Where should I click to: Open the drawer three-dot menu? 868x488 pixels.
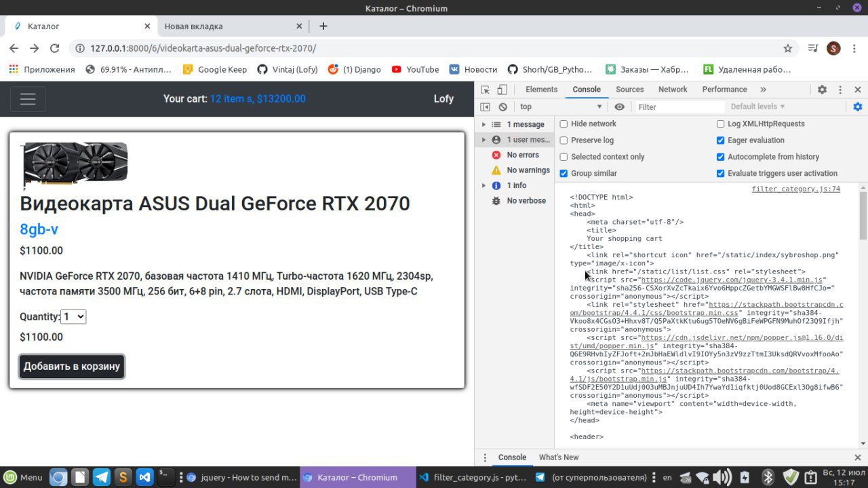pyautogui.click(x=485, y=457)
